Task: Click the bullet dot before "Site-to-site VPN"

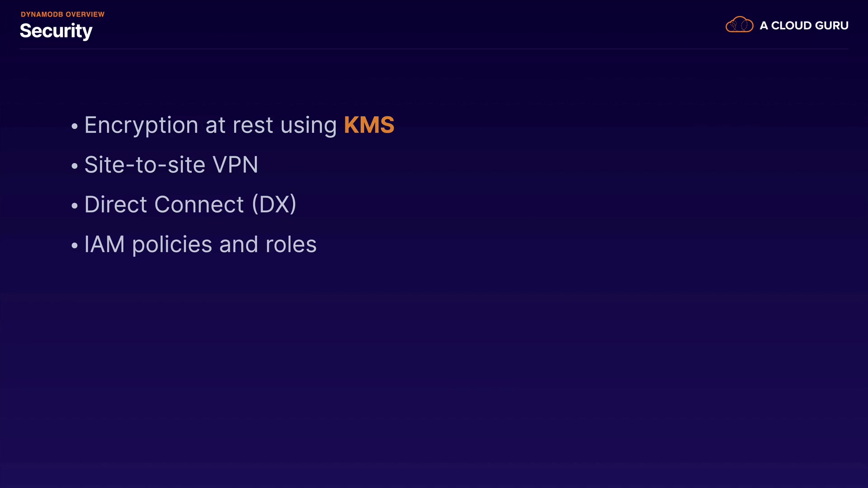Action: pos(75,166)
